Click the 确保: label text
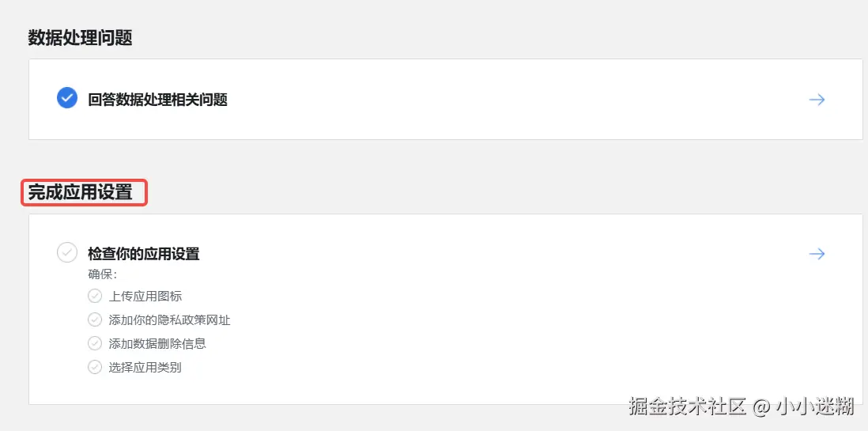Image resolution: width=868 pixels, height=431 pixels. click(x=102, y=274)
